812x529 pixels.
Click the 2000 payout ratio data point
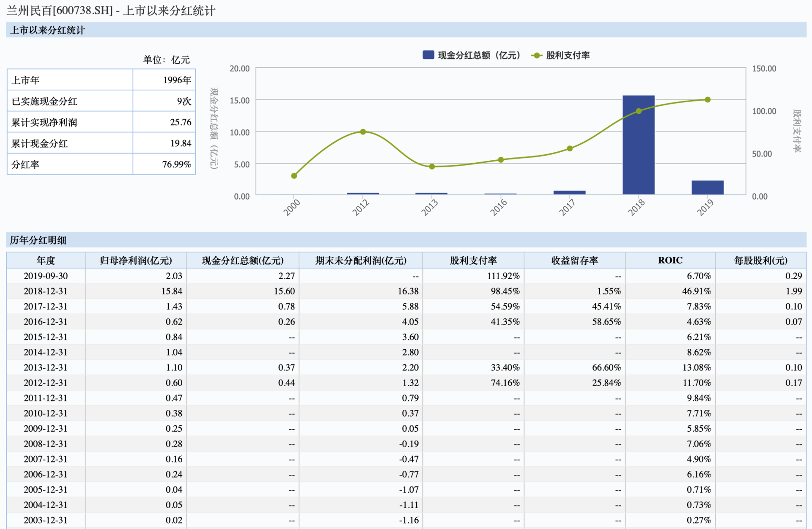tap(294, 176)
